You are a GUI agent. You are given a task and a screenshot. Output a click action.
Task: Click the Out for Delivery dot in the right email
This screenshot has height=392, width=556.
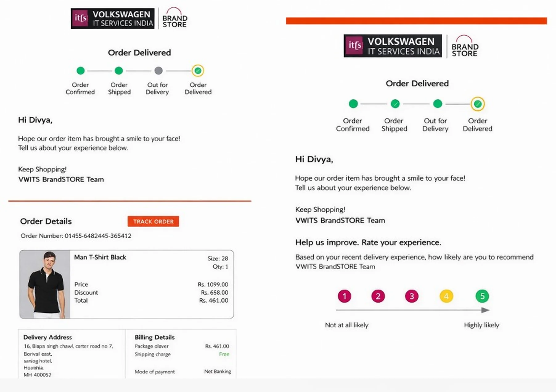[x=437, y=104]
